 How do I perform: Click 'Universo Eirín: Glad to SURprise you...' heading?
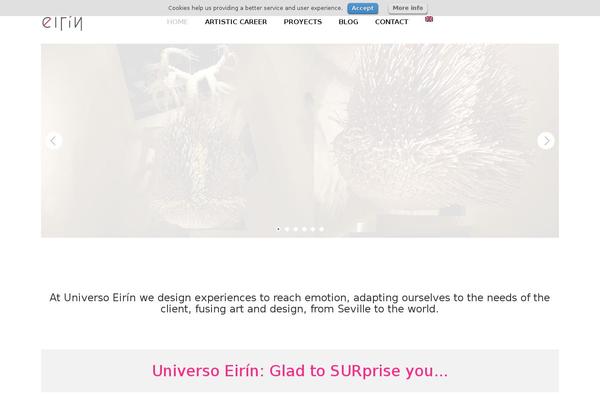pos(300,371)
